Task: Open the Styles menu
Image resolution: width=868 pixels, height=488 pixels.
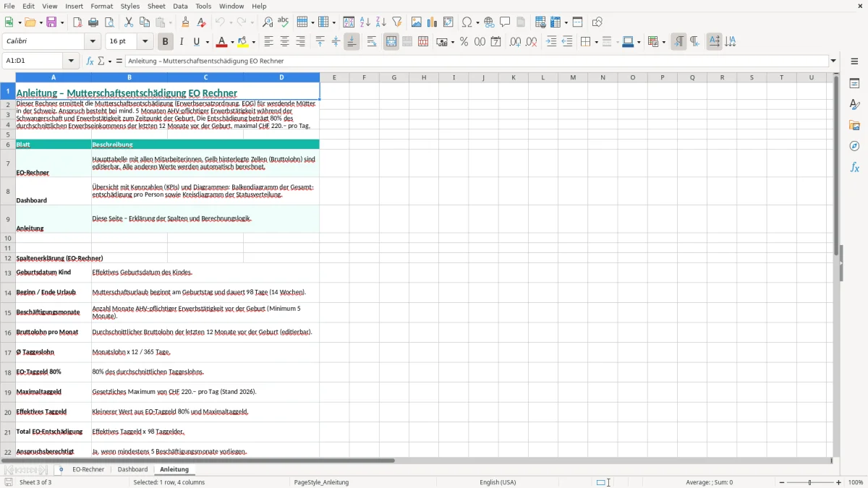Action: point(130,6)
